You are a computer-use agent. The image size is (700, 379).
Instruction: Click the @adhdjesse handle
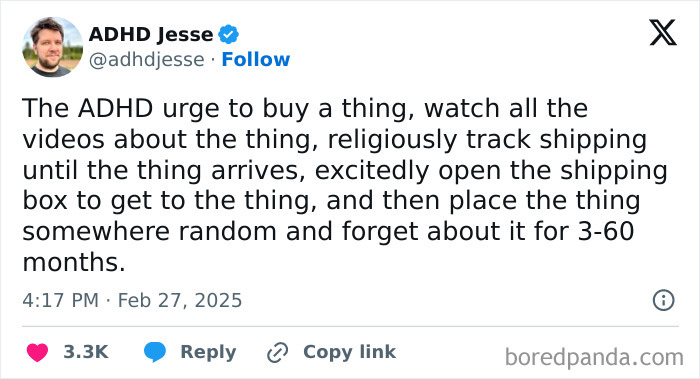coord(146,59)
